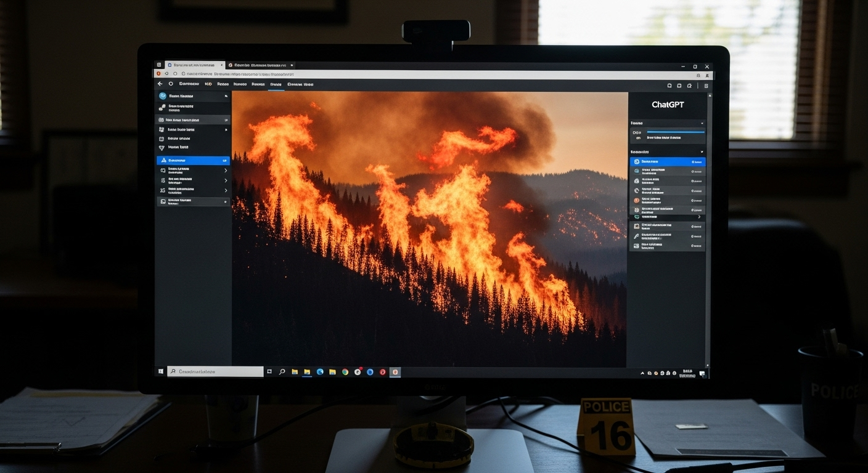The image size is (868, 473).
Task: Open Google Chrome from the Windows taskbar
Action: coord(345,372)
